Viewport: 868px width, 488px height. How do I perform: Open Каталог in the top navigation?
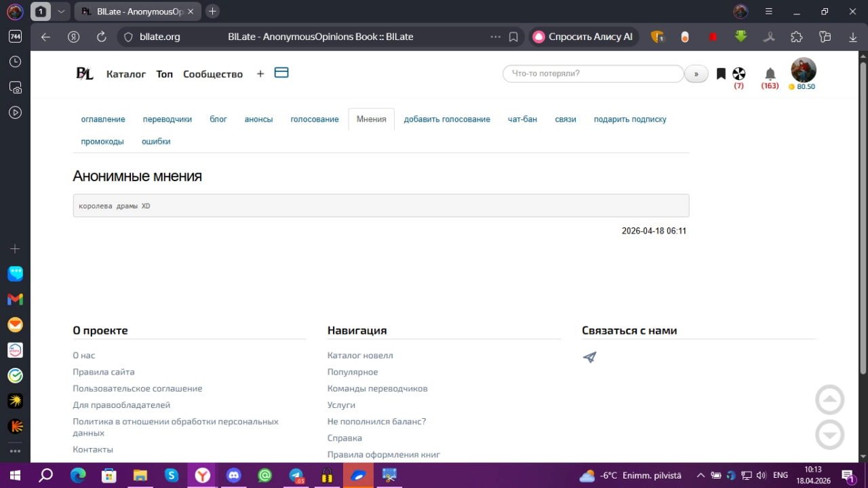(126, 74)
